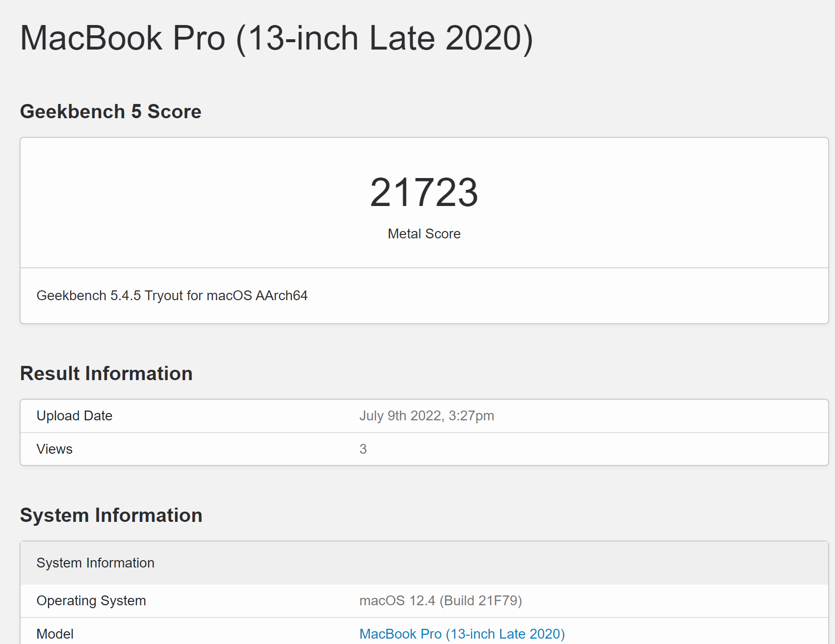The image size is (835, 644).
Task: Click the Upload Date row label
Action: coord(75,415)
